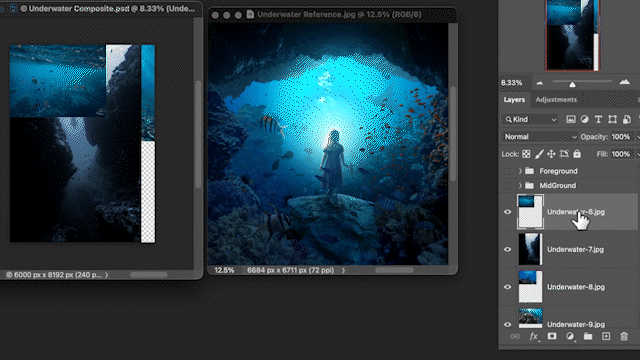The width and height of the screenshot is (640, 360).
Task: Show the Foreground group
Action: click(507, 171)
